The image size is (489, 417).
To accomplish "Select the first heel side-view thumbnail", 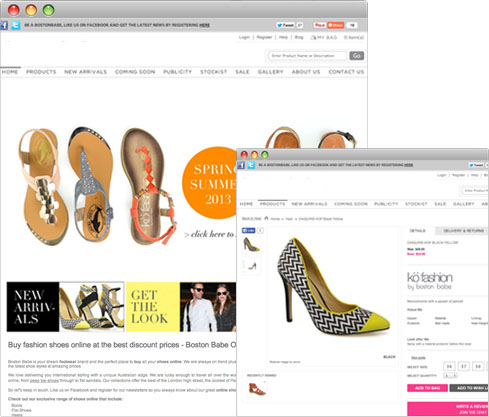I will coord(251,244).
